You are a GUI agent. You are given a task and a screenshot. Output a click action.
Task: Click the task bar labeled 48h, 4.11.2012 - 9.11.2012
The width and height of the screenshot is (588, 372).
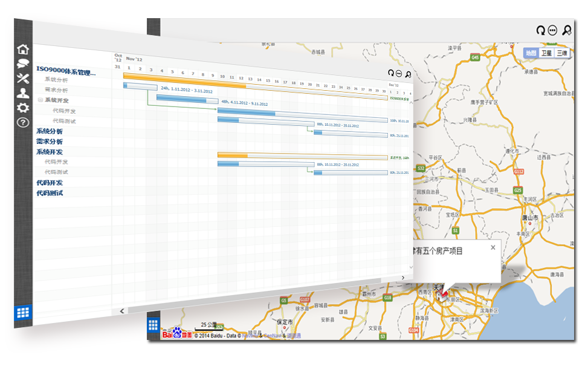tap(187, 99)
